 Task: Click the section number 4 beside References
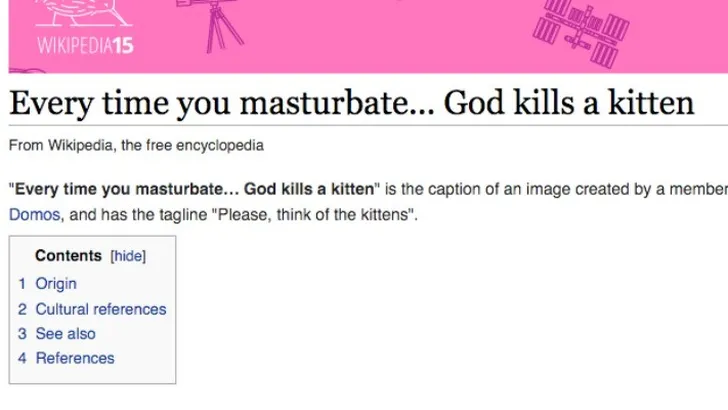pos(22,358)
